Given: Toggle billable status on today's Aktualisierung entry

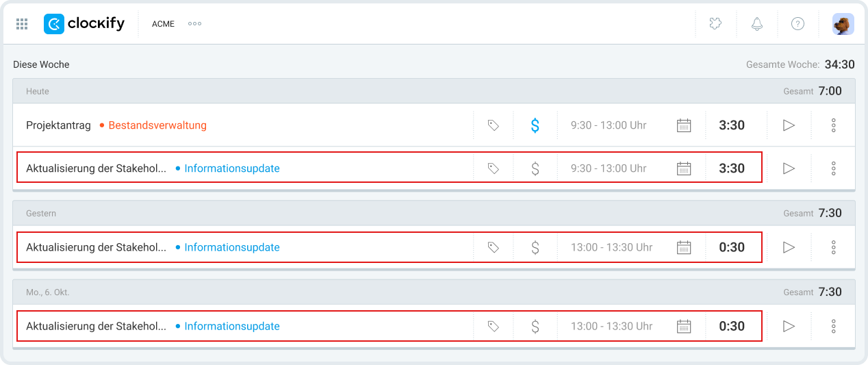Looking at the screenshot, I should (535, 168).
